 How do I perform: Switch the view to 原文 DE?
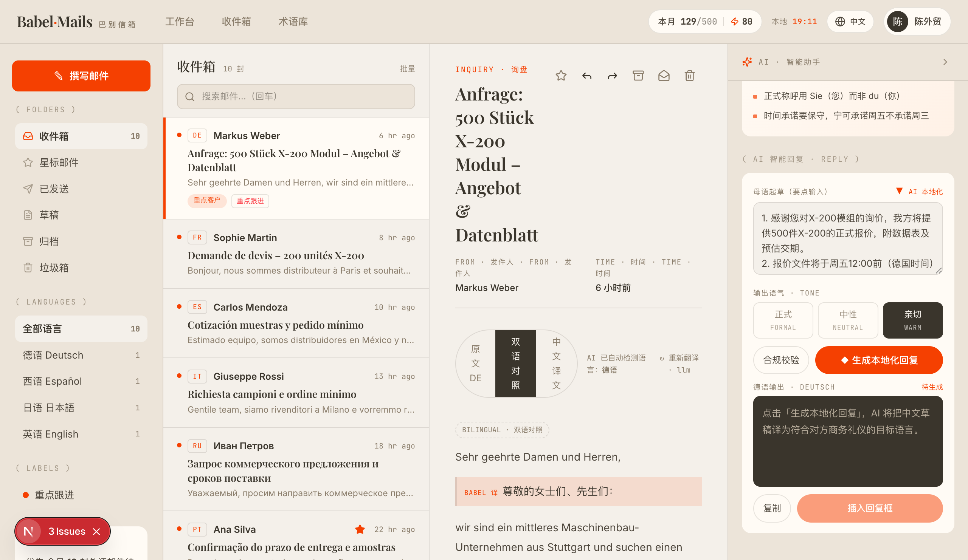coord(476,364)
